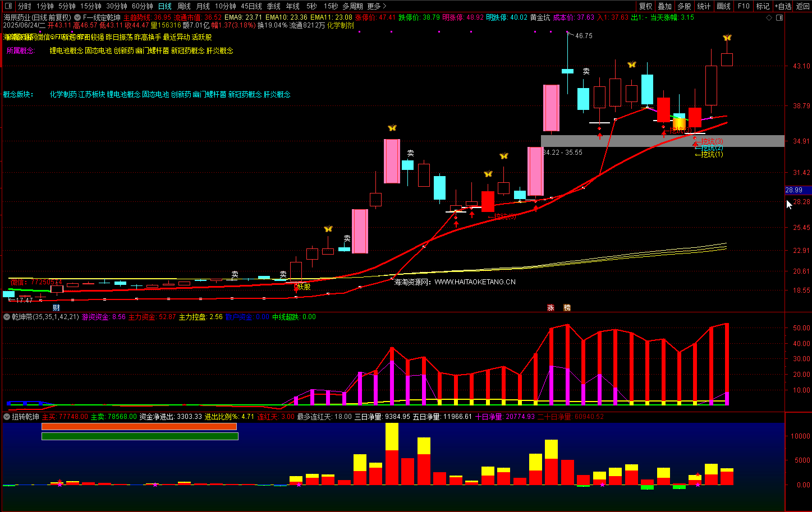Expand the 扭转乾坤 indicator dropdown arrow
This screenshot has height=512, width=812.
7,417
